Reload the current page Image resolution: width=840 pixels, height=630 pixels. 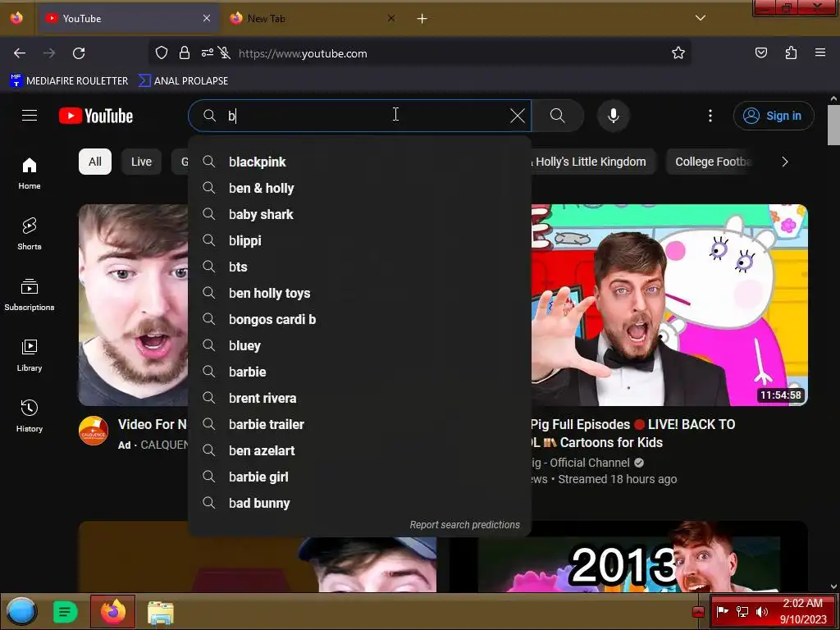point(79,53)
